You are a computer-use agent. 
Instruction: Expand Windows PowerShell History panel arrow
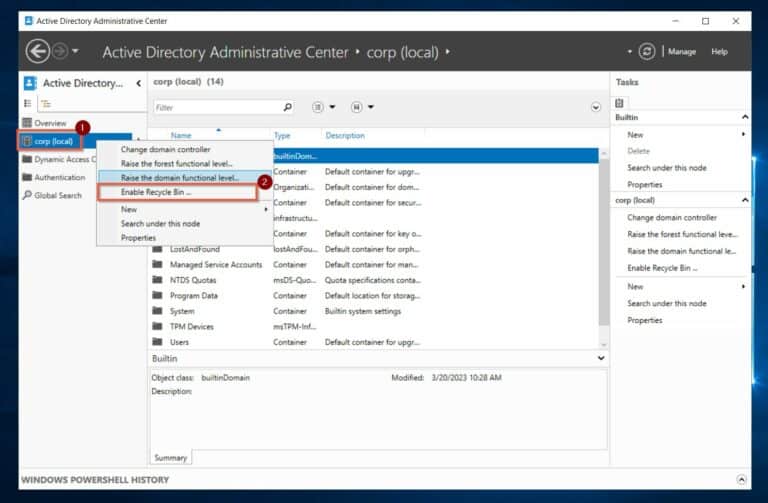pos(741,479)
